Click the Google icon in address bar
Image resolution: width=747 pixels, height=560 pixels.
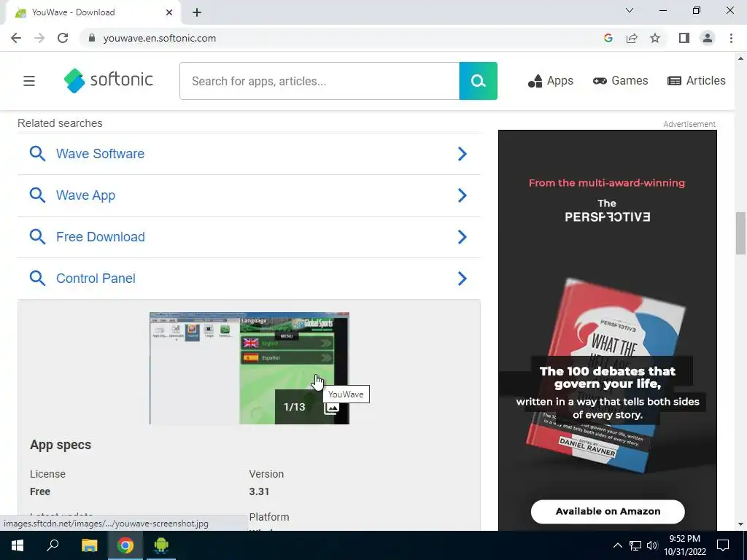click(608, 38)
